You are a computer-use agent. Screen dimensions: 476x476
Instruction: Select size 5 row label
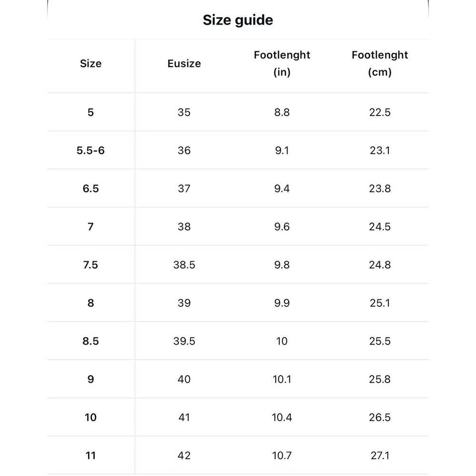91,112
